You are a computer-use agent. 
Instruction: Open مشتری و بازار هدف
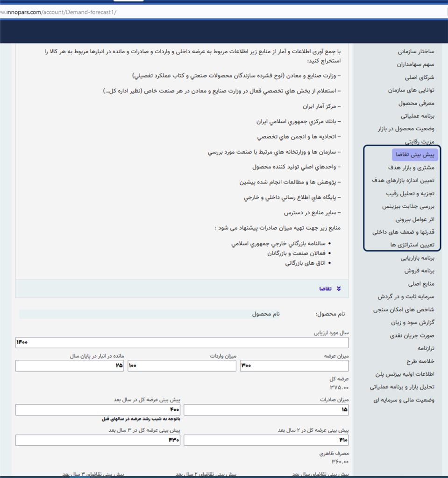click(411, 168)
